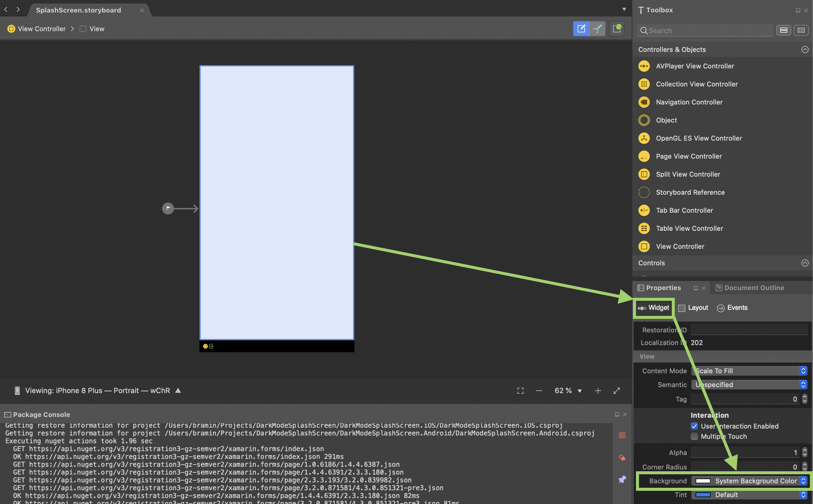813x504 pixels.
Task: Toggle User Interaction Enabled checkbox
Action: pyautogui.click(x=694, y=426)
